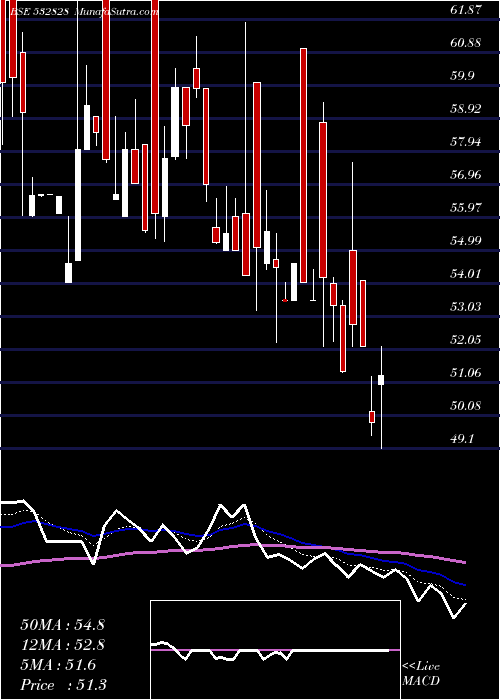The height and width of the screenshot is (700, 500).
Task: Click the Price : 51.3 readout
Action: coord(63,685)
